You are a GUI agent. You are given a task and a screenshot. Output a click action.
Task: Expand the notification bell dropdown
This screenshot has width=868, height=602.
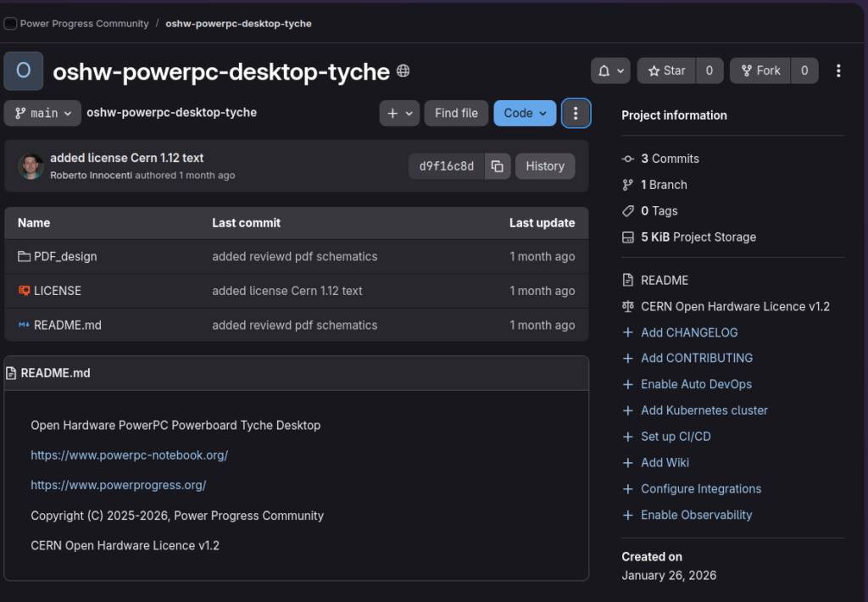tap(611, 71)
